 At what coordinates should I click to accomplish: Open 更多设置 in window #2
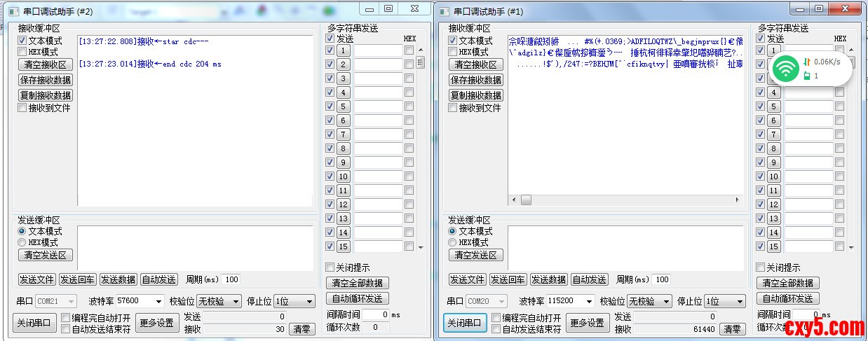tap(157, 323)
